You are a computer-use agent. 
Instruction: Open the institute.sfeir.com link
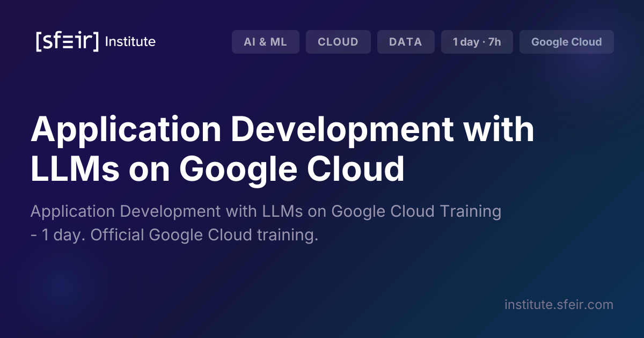point(559,305)
